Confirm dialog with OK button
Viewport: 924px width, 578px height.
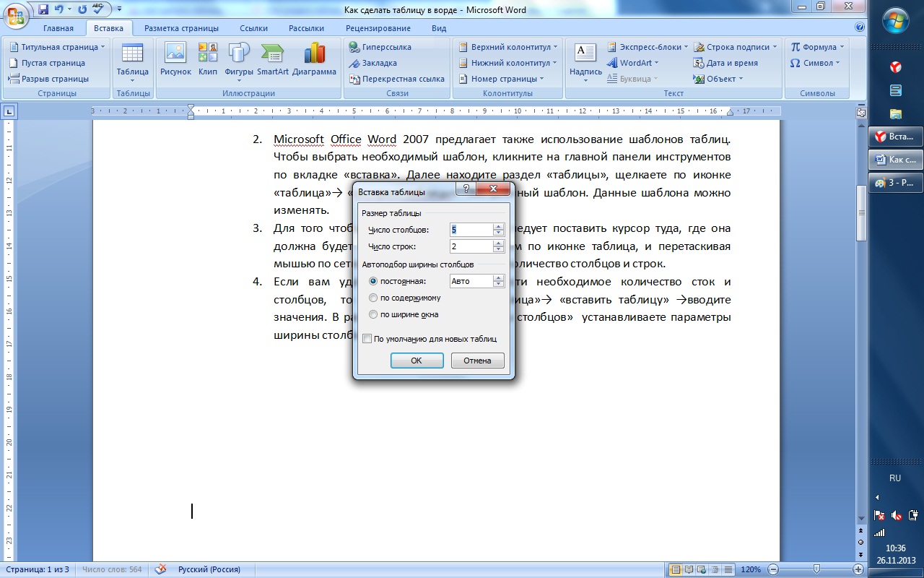417,361
